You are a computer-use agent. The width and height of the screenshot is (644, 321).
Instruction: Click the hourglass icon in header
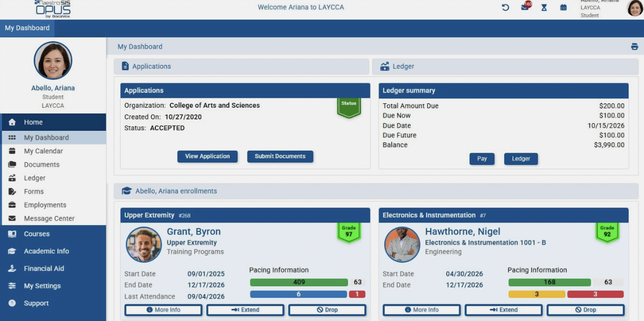(x=544, y=8)
